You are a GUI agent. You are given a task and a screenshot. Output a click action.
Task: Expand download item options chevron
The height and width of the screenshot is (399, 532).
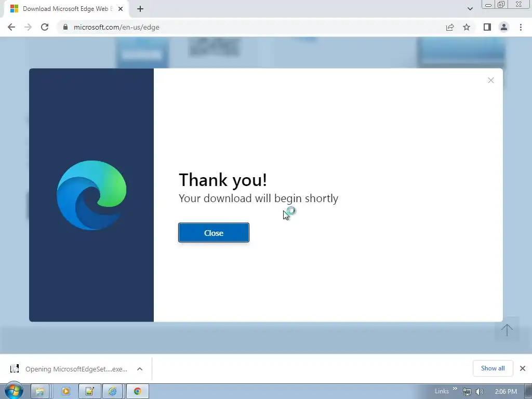click(x=140, y=369)
